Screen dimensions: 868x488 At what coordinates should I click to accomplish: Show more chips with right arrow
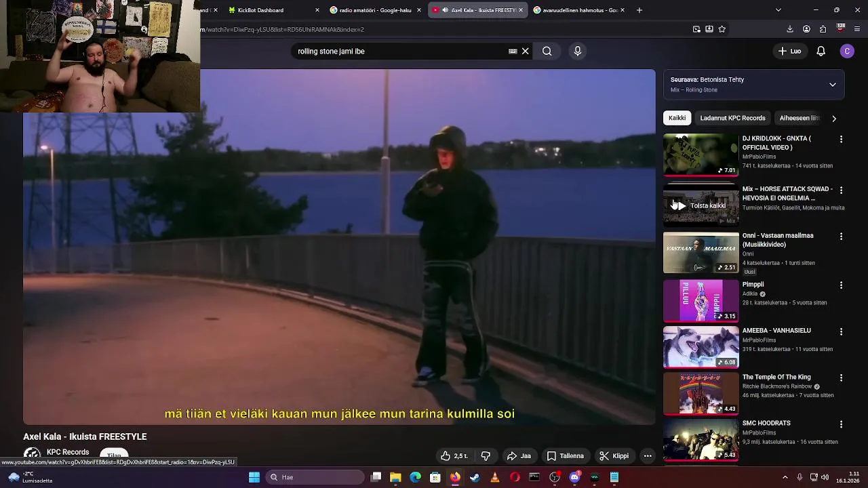pos(833,118)
